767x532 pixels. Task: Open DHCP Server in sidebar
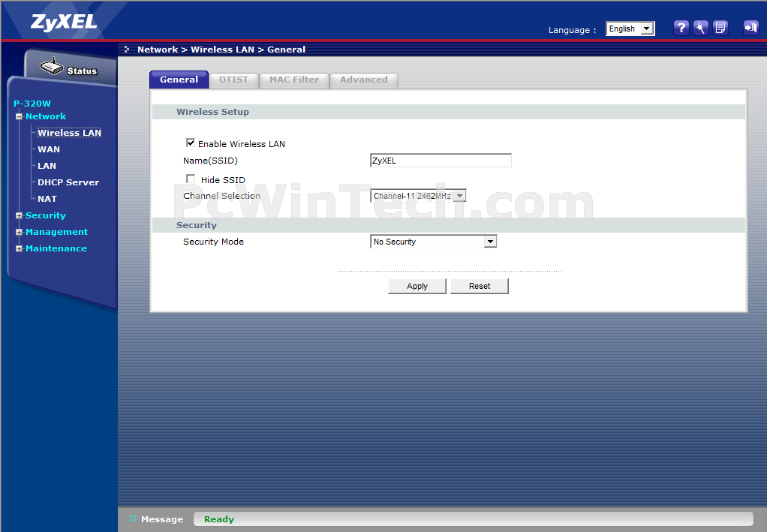click(x=68, y=182)
